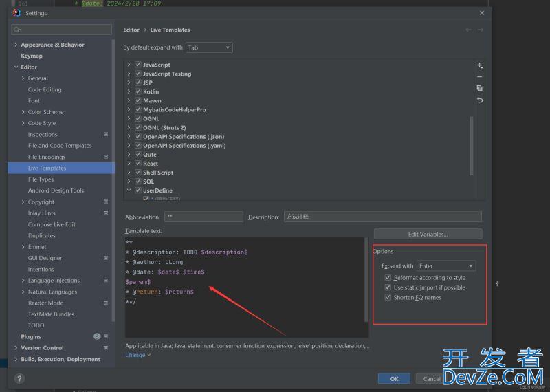
Task: Expand the MybatisCodeHelperPro template group
Action: click(129, 109)
